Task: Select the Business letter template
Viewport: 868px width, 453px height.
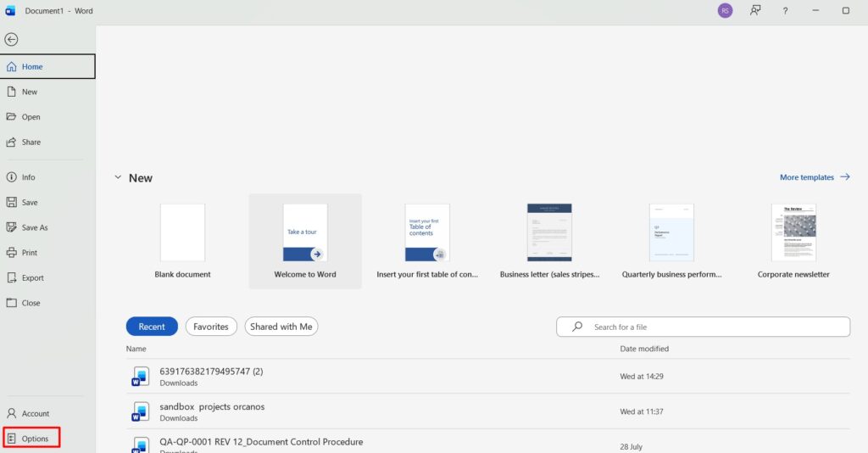Action: [x=549, y=241]
